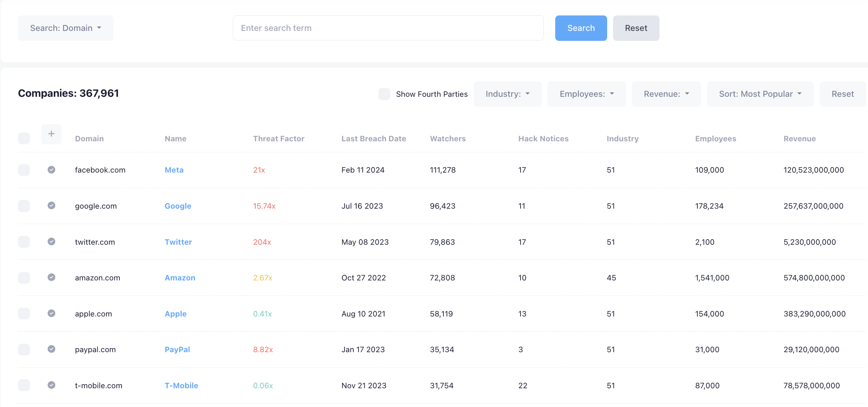Image resolution: width=868 pixels, height=407 pixels.
Task: Click the Watchers column header
Action: [448, 139]
